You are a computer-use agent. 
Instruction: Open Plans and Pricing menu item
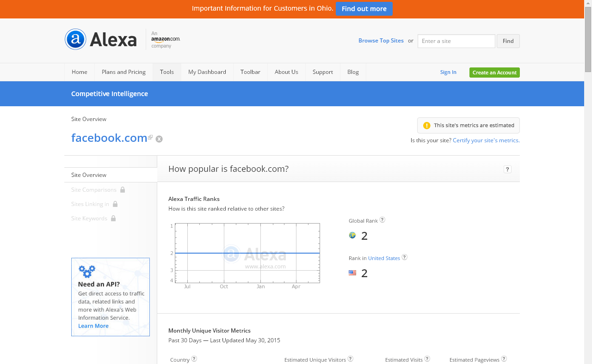123,72
